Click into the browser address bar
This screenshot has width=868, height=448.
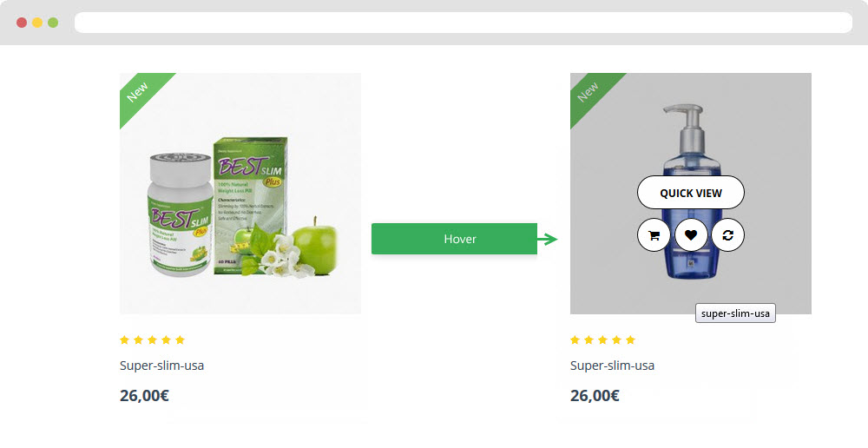464,23
